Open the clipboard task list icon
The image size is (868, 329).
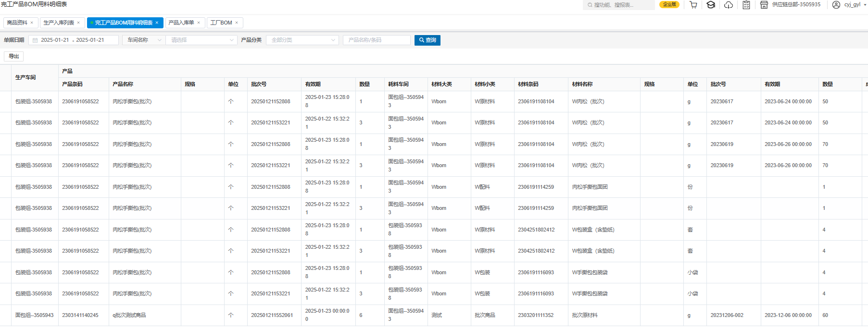pyautogui.click(x=746, y=5)
